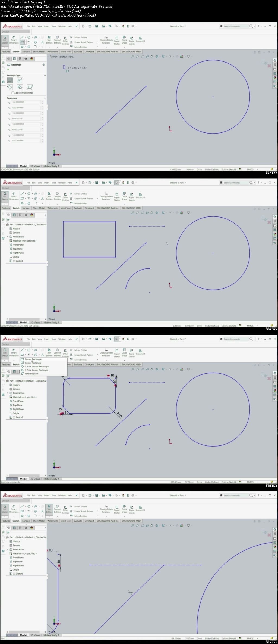This screenshot has height=644, width=278.
Task: Select Sketch8 in the 00:02:54 frame tree
Action: [x=18, y=261]
